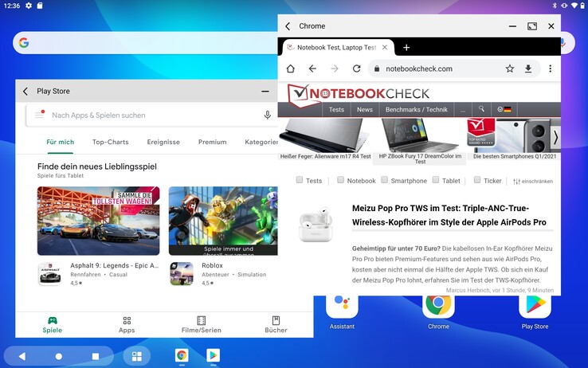Click the Roblox app icon
The image size is (588, 368).
tap(182, 274)
